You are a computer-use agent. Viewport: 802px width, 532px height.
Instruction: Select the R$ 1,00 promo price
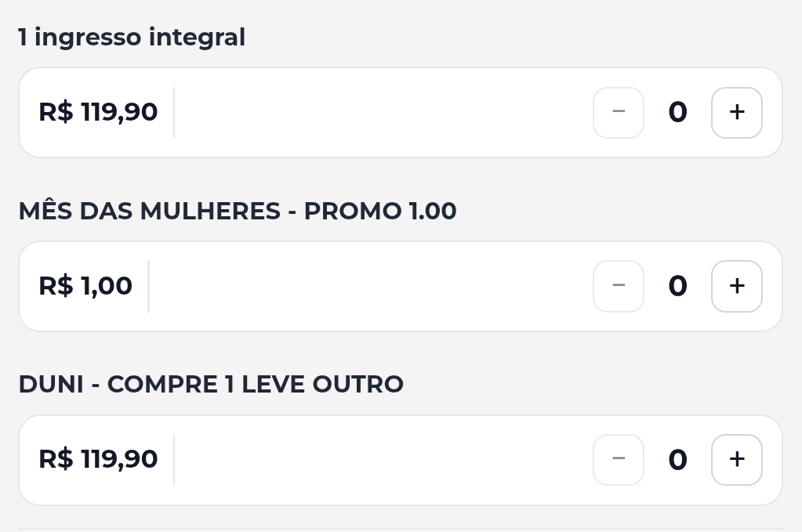(x=85, y=287)
